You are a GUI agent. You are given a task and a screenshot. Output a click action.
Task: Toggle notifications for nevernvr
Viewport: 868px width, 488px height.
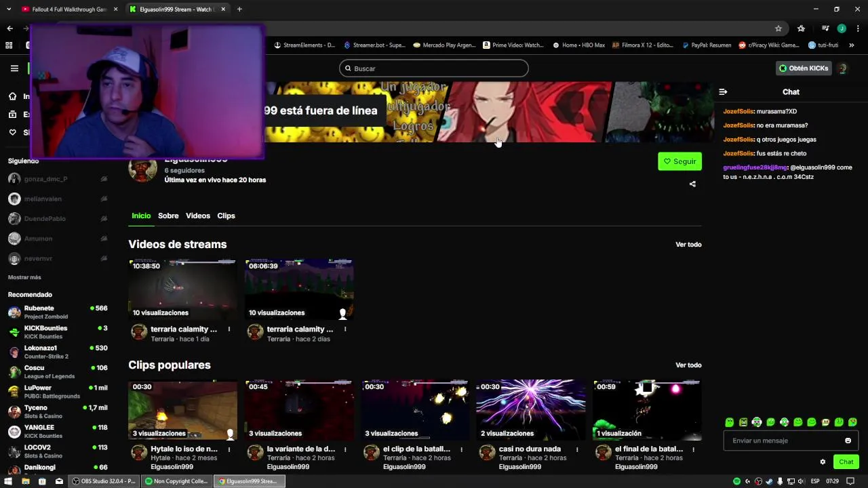pos(104,259)
